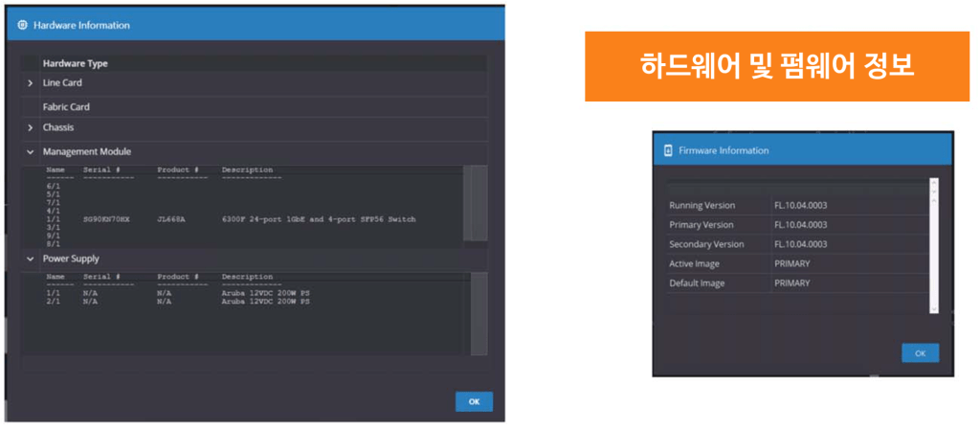Expand the Line Card row
This screenshot has height=430, width=980.
[31, 83]
